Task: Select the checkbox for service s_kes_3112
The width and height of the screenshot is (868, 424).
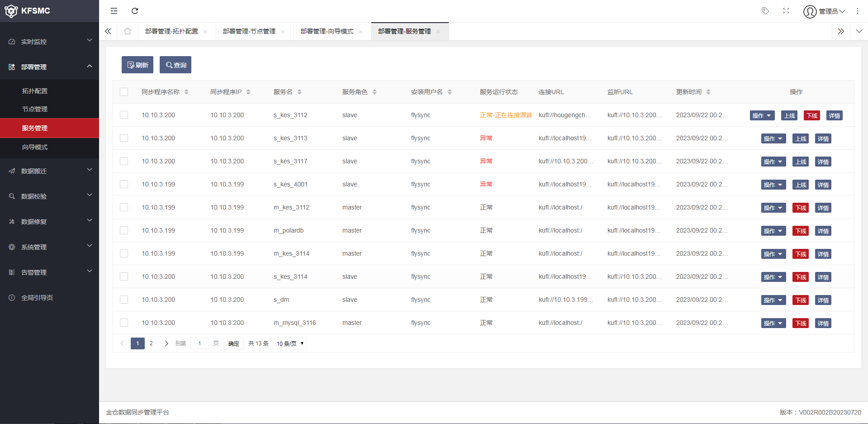Action: 124,115
